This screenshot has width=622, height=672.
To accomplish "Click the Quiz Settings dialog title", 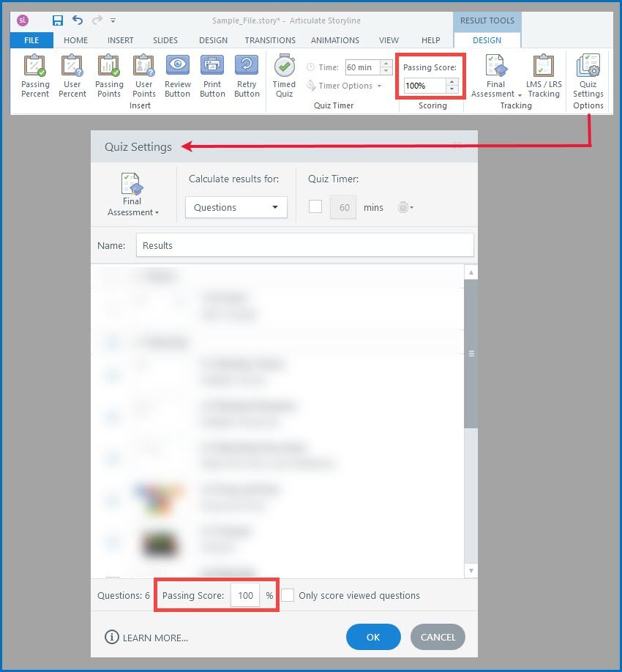I will (138, 146).
